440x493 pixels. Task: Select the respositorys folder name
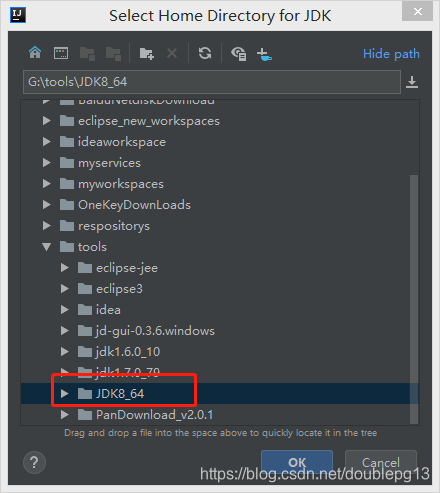click(114, 226)
